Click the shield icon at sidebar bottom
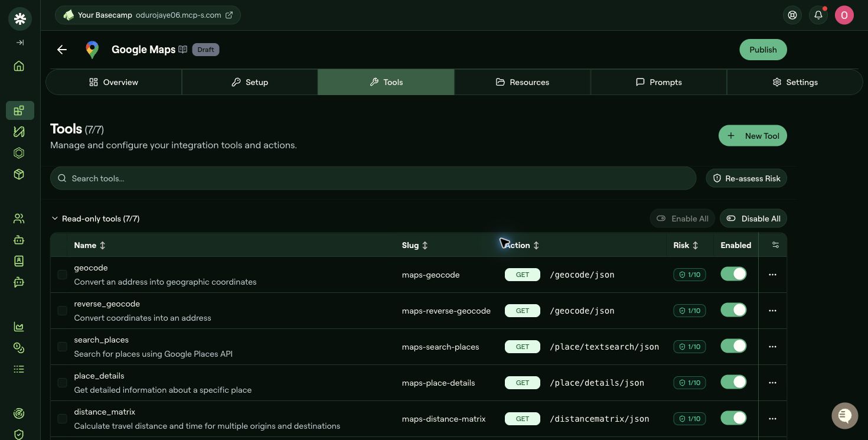Screen dimensions: 868x440 pos(19,434)
